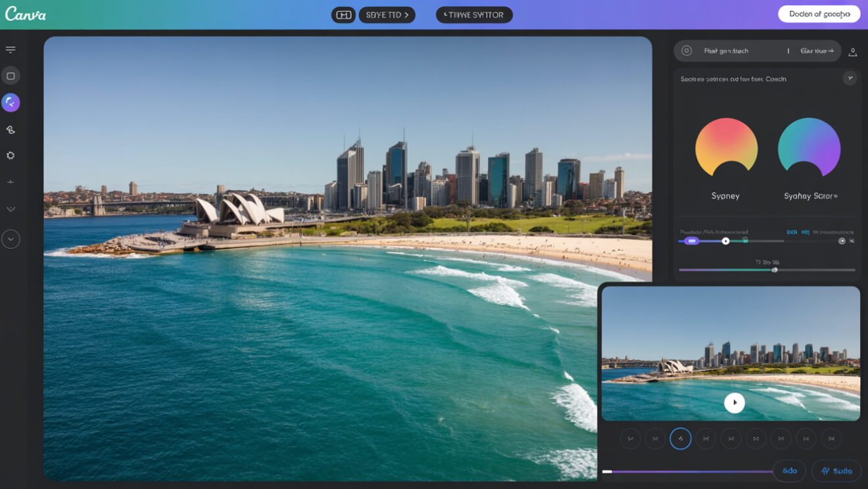
Task: Select the blue highlighted circular option under preview
Action: (x=681, y=438)
